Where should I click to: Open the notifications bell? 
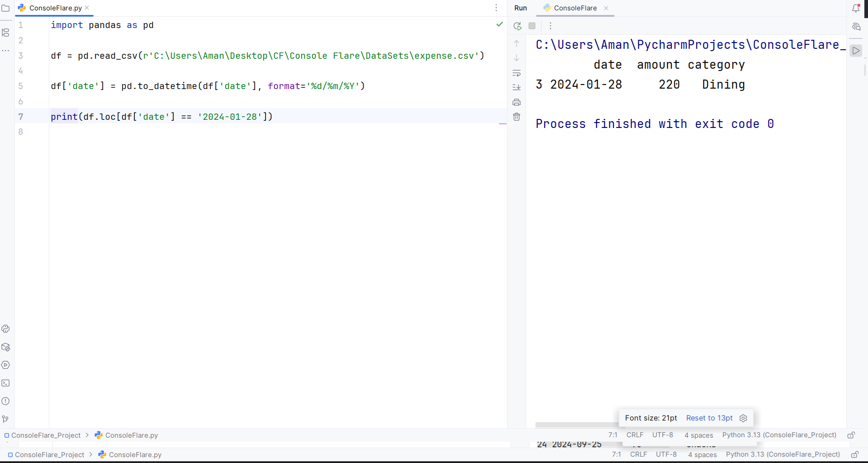(856, 8)
